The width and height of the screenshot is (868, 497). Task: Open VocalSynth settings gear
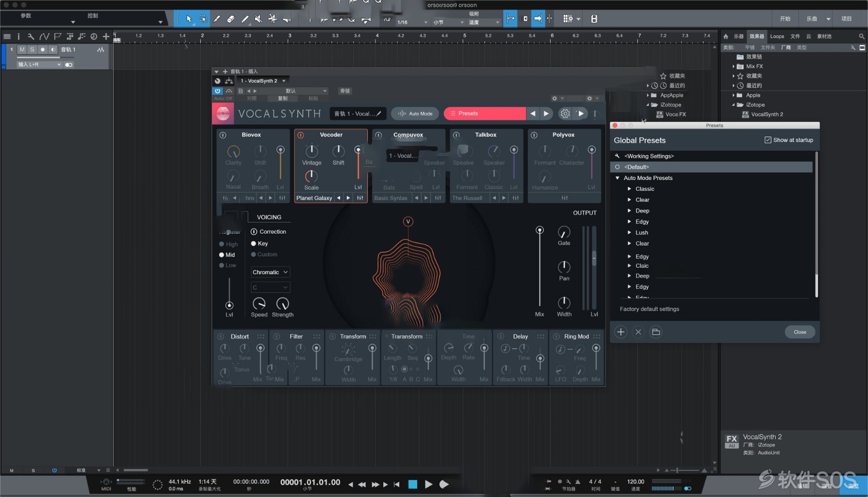pyautogui.click(x=565, y=113)
